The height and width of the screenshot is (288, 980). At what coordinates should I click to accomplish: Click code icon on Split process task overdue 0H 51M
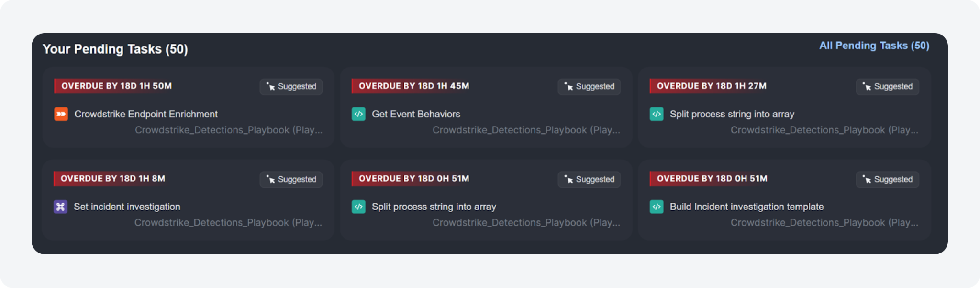[x=358, y=207]
